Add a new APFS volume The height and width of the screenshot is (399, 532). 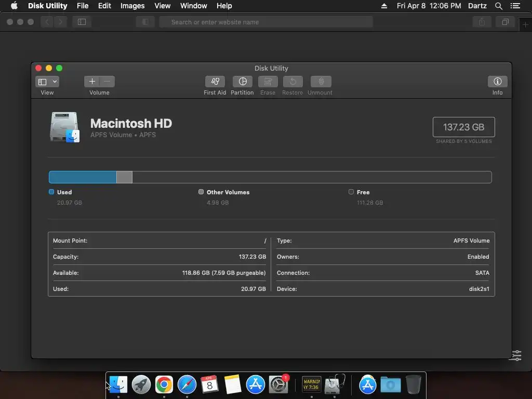pyautogui.click(x=91, y=82)
